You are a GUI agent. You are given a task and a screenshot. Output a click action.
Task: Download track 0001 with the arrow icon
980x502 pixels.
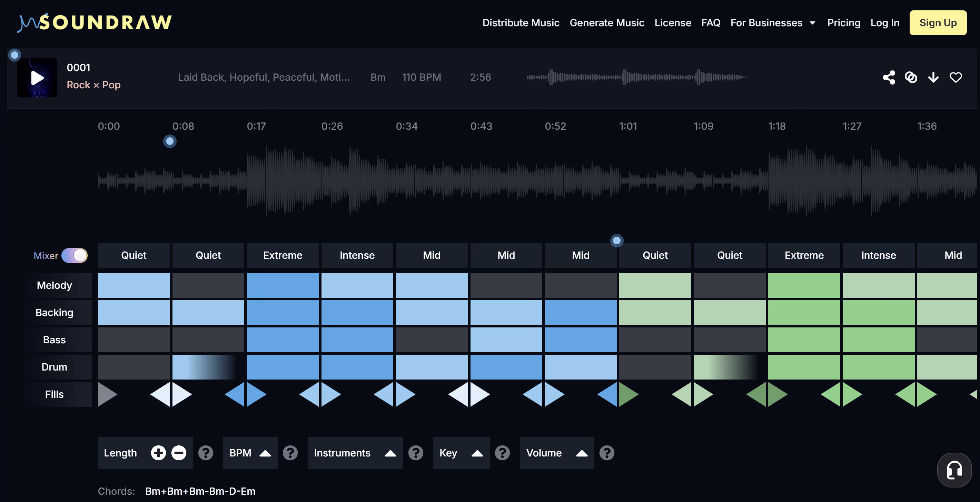pyautogui.click(x=933, y=77)
